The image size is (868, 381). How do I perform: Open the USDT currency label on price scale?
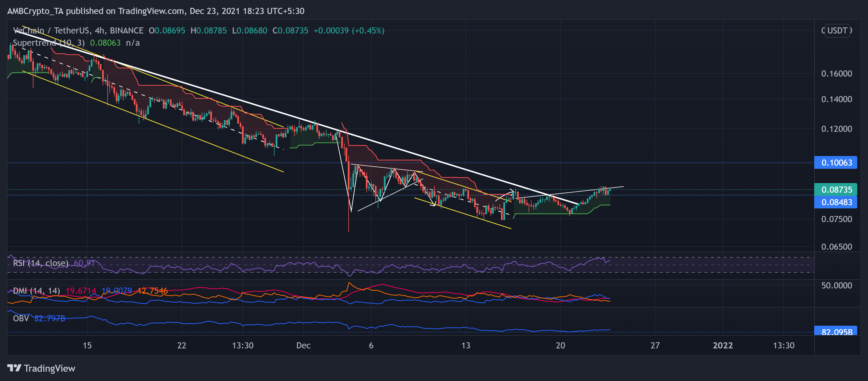(x=838, y=30)
